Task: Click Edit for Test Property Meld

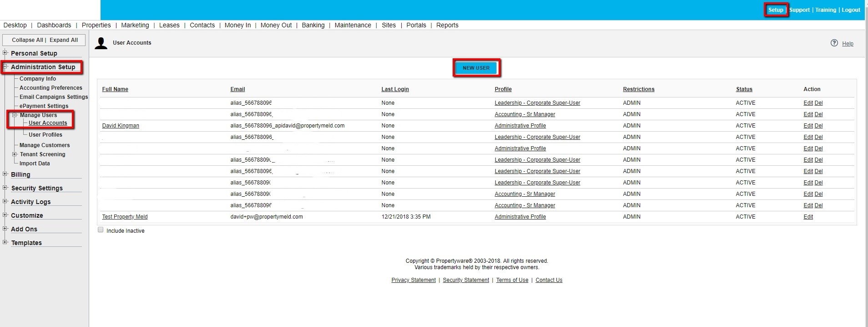Action: [x=808, y=217]
